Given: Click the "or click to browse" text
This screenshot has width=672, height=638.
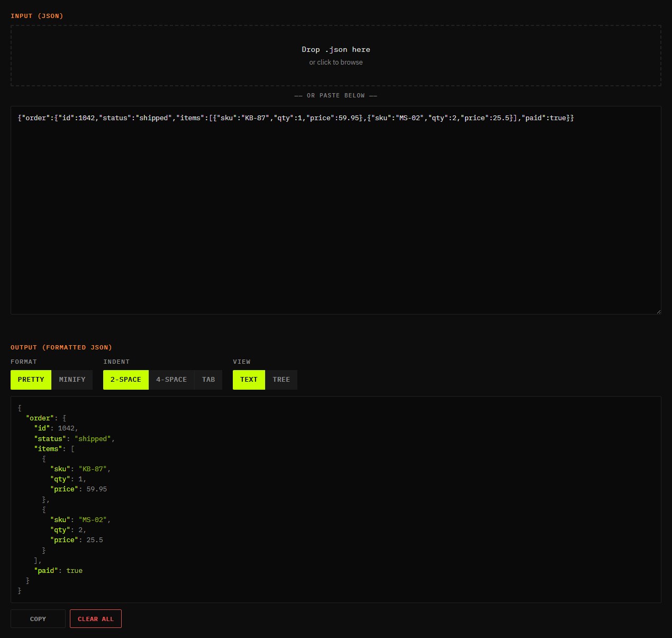Looking at the screenshot, I should pyautogui.click(x=336, y=62).
